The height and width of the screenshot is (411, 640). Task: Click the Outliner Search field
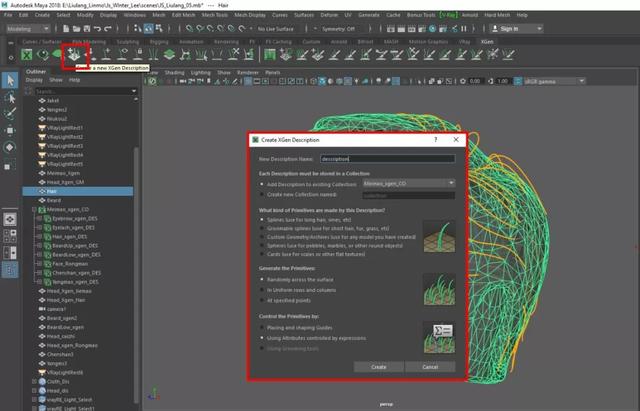tap(81, 91)
